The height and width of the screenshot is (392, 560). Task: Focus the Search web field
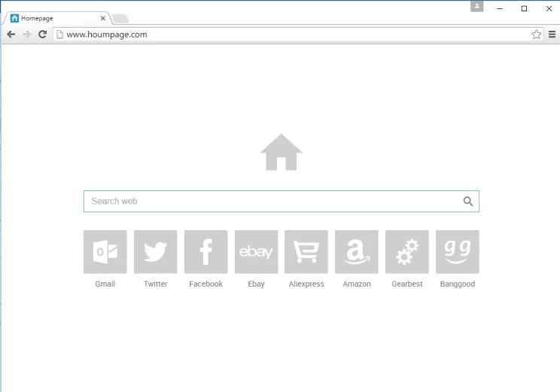pyautogui.click(x=281, y=201)
